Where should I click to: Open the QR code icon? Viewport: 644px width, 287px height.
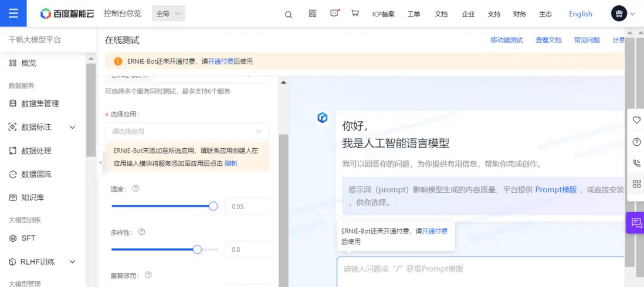coord(313,13)
